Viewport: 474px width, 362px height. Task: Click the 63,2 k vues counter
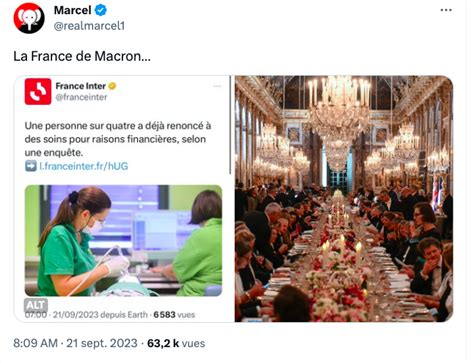click(176, 343)
